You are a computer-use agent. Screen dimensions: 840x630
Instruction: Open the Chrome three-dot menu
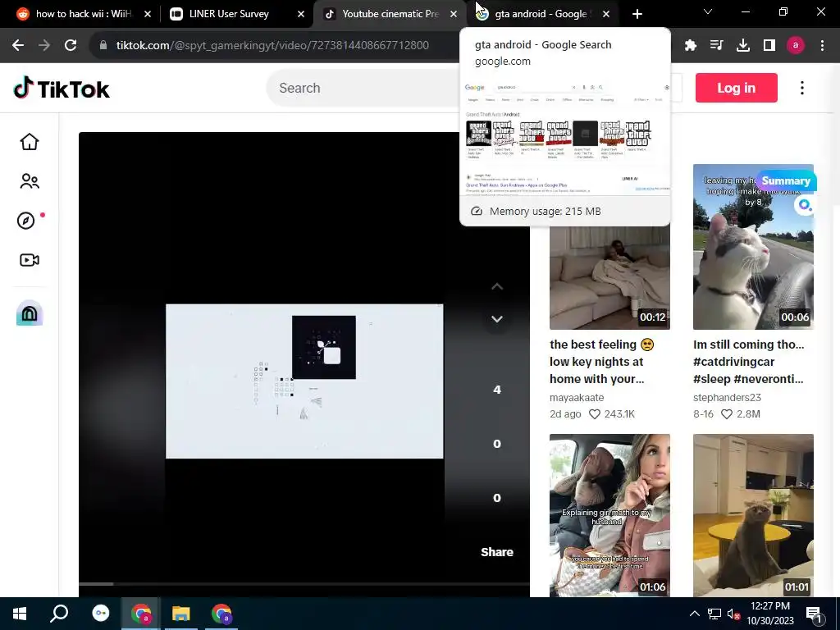(x=822, y=46)
